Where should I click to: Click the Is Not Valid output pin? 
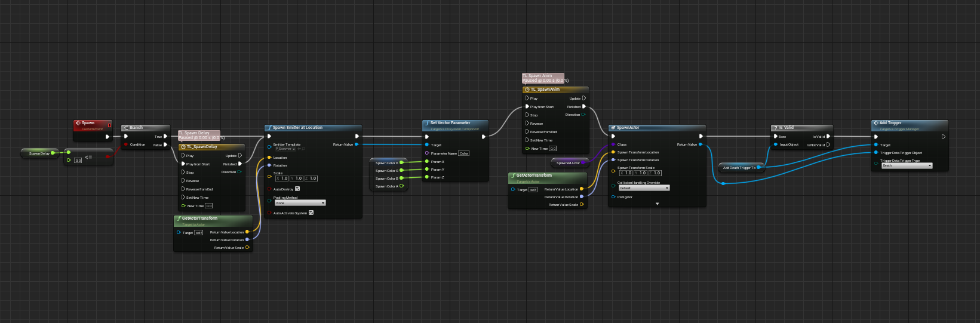coord(828,145)
